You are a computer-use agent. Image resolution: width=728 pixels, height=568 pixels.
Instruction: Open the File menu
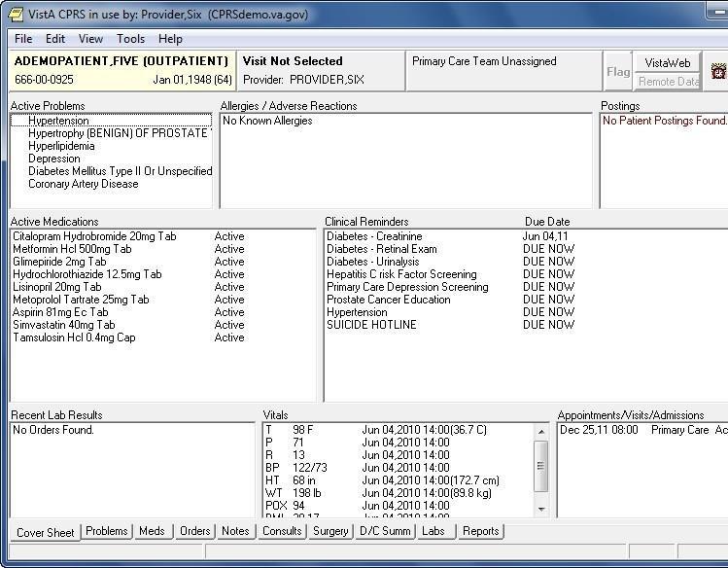coord(23,39)
